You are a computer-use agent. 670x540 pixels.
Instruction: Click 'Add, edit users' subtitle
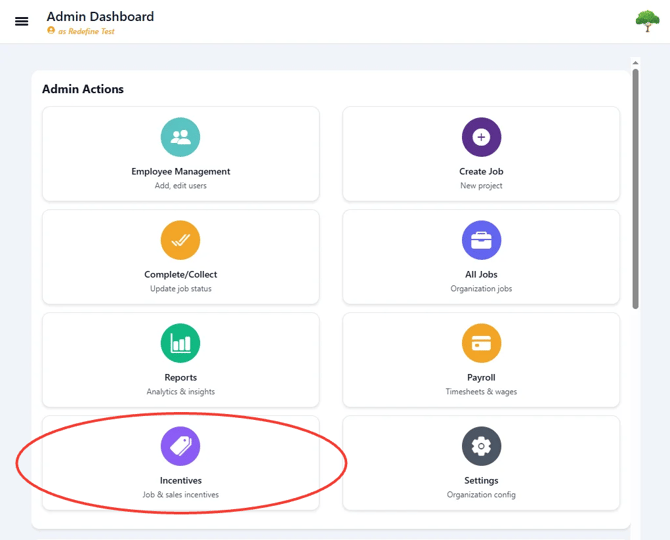tap(181, 185)
